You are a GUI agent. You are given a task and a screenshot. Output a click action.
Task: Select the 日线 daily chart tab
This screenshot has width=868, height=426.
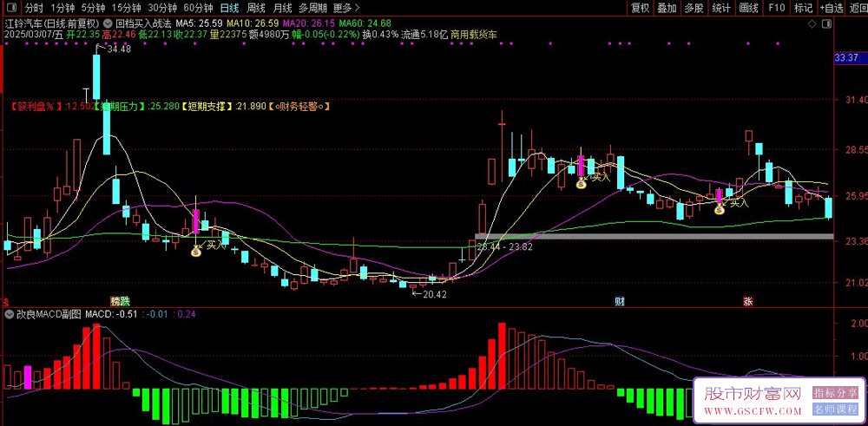tap(229, 8)
